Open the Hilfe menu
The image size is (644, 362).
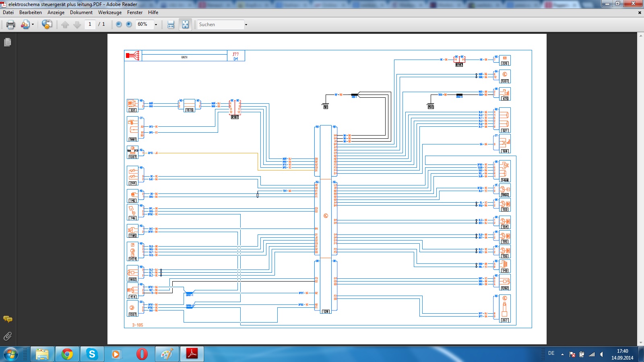point(153,12)
